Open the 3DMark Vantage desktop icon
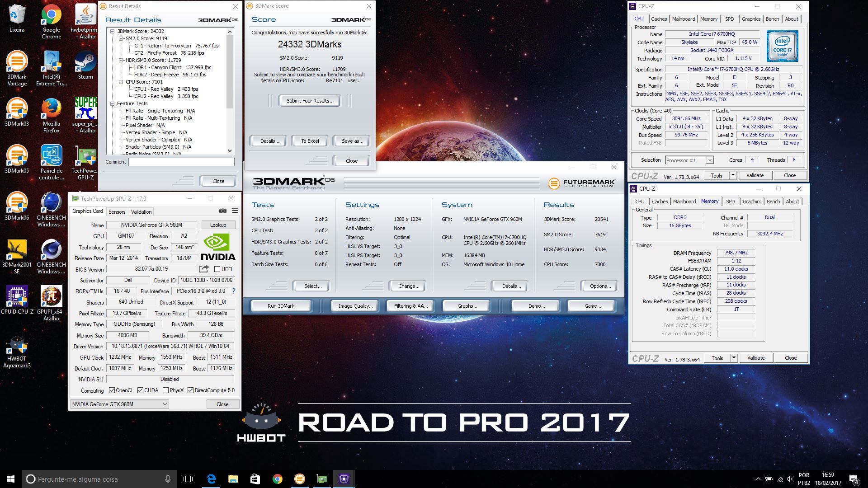Viewport: 868px width, 488px height. 17,68
